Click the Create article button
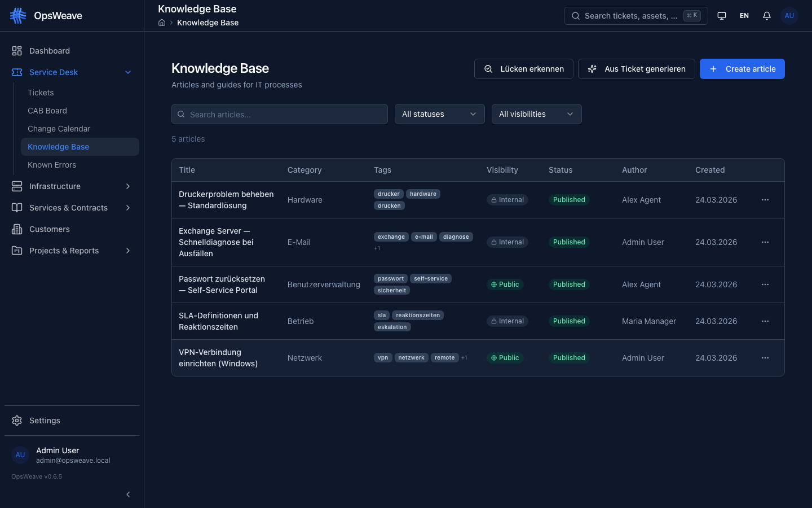Viewport: 812px width, 508px height. (742, 69)
